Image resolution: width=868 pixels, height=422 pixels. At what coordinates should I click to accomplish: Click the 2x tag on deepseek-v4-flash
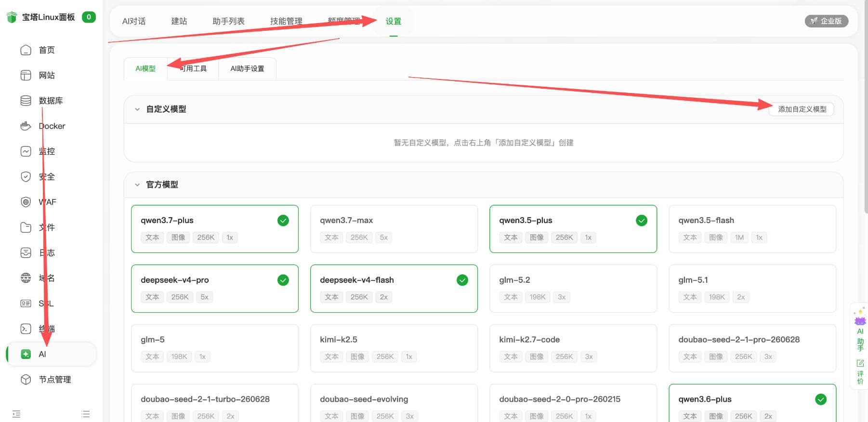coord(384,297)
